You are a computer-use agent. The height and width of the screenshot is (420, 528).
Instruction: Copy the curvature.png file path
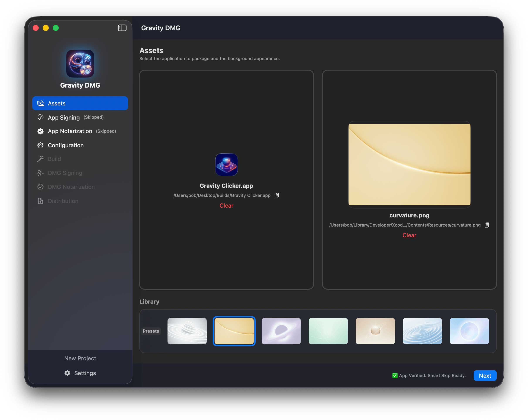(x=487, y=225)
